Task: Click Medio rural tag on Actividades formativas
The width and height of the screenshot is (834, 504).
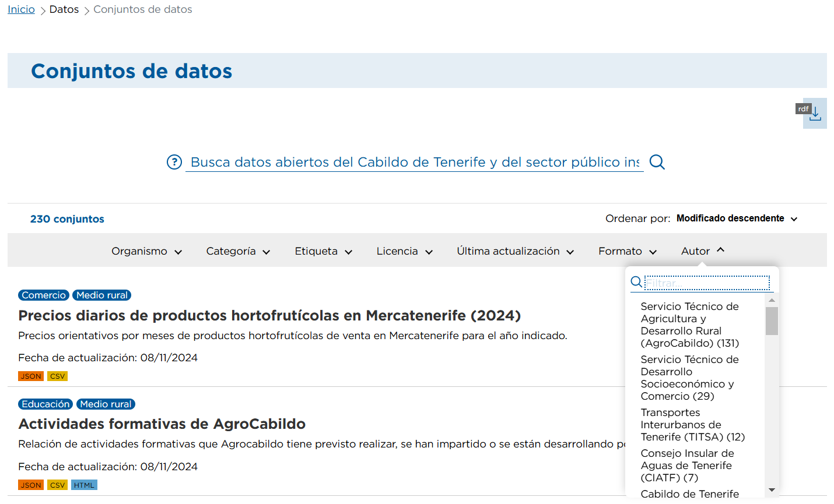Action: pyautogui.click(x=106, y=404)
